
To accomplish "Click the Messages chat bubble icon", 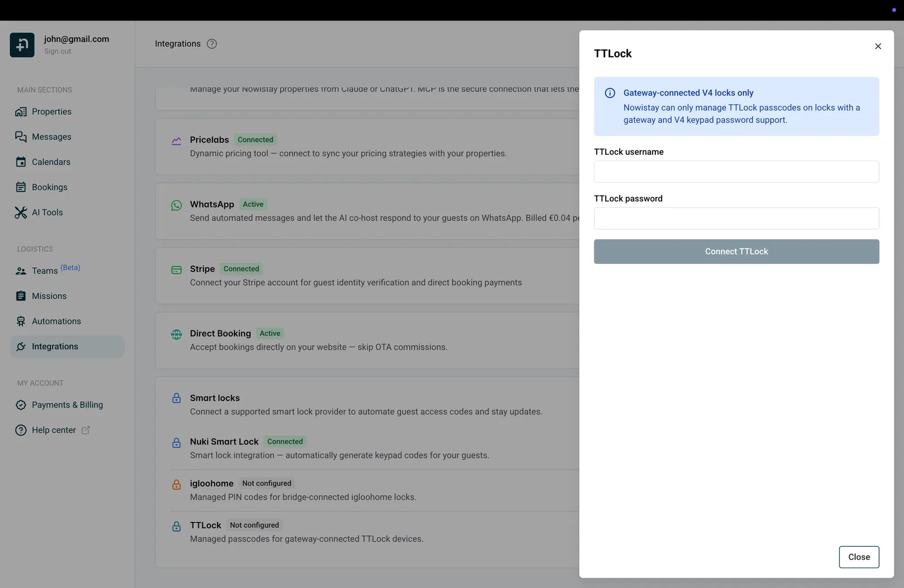I will pyautogui.click(x=21, y=137).
